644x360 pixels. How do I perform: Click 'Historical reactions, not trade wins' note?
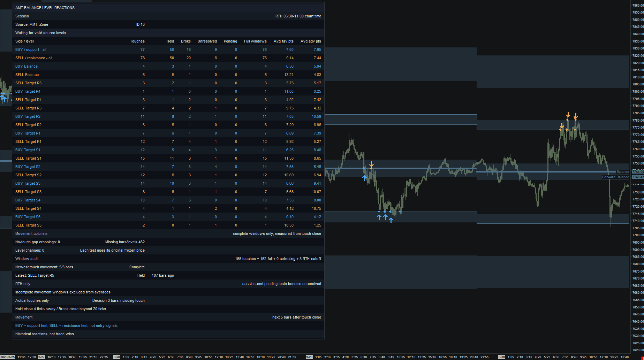45,334
